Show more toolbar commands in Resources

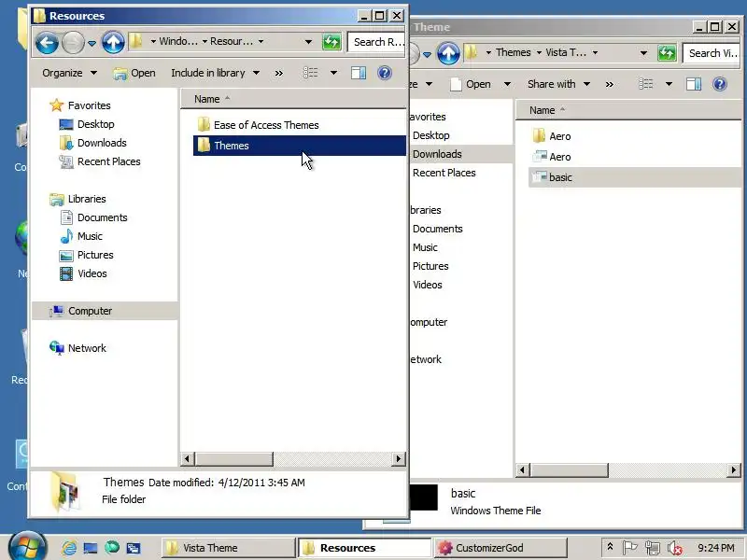point(278,74)
